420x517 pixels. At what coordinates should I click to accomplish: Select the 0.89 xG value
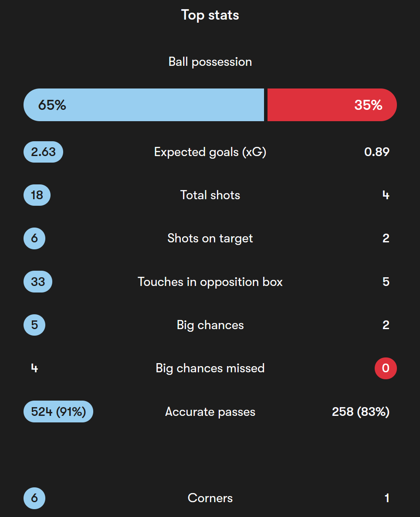(377, 152)
